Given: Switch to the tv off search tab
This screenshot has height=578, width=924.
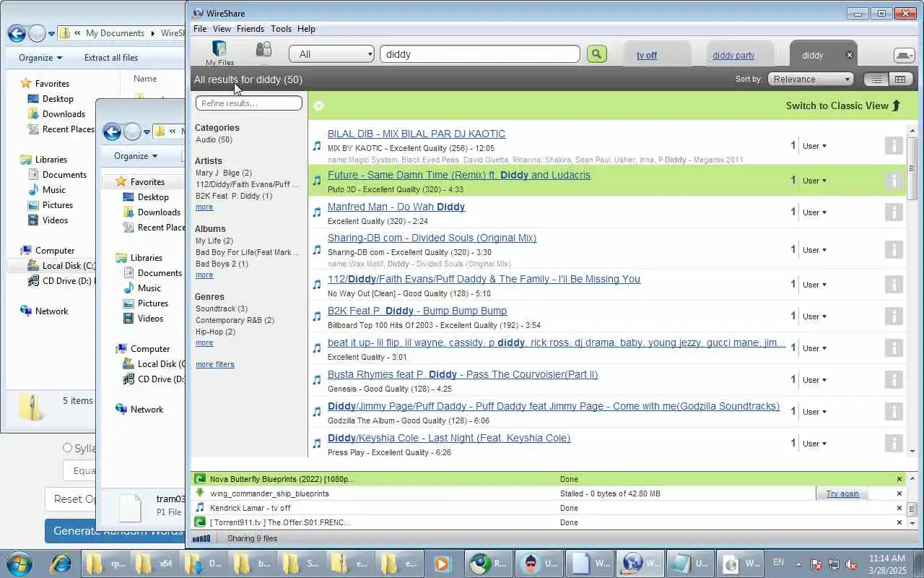Looking at the screenshot, I should [x=647, y=55].
